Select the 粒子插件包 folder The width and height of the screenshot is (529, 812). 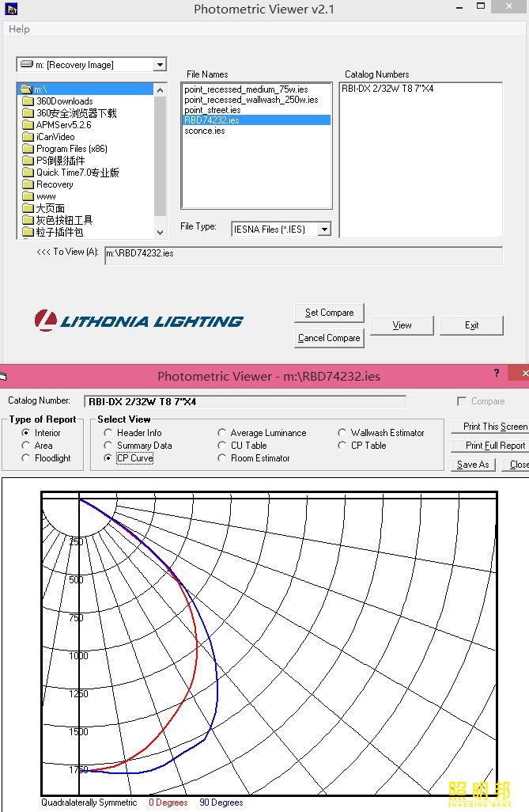59,232
